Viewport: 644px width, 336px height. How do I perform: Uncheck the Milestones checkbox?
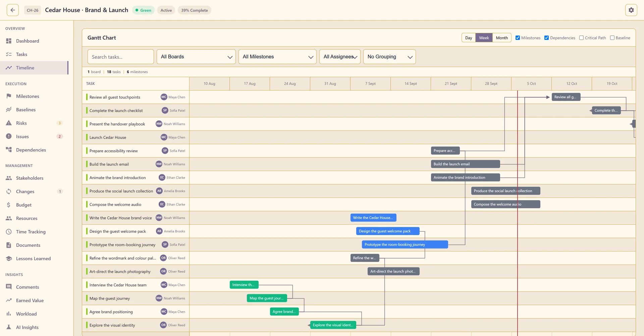(x=518, y=38)
